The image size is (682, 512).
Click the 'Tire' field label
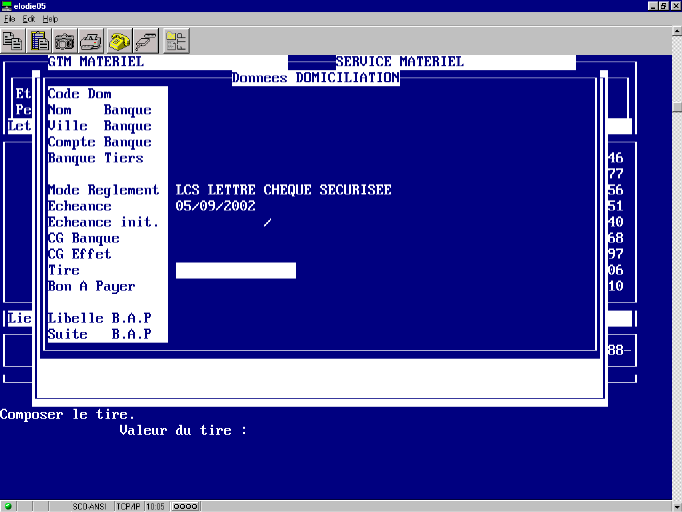(64, 271)
